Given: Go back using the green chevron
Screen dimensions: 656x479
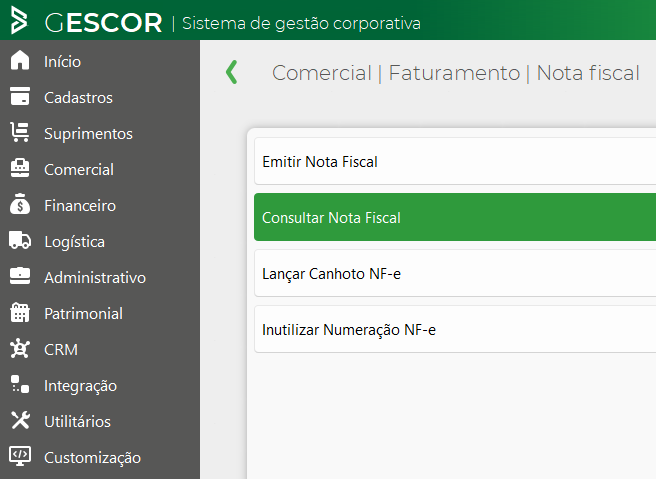Looking at the screenshot, I should click(231, 72).
